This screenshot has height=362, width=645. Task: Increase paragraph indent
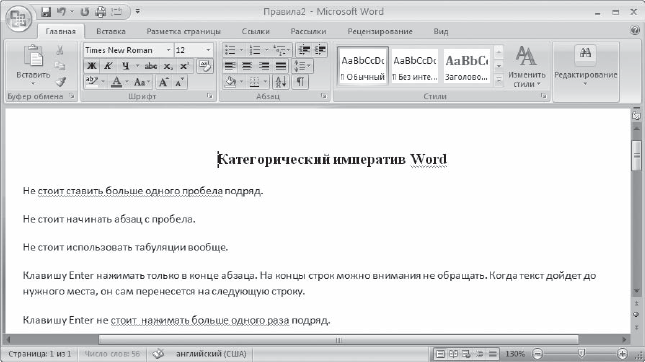320,50
